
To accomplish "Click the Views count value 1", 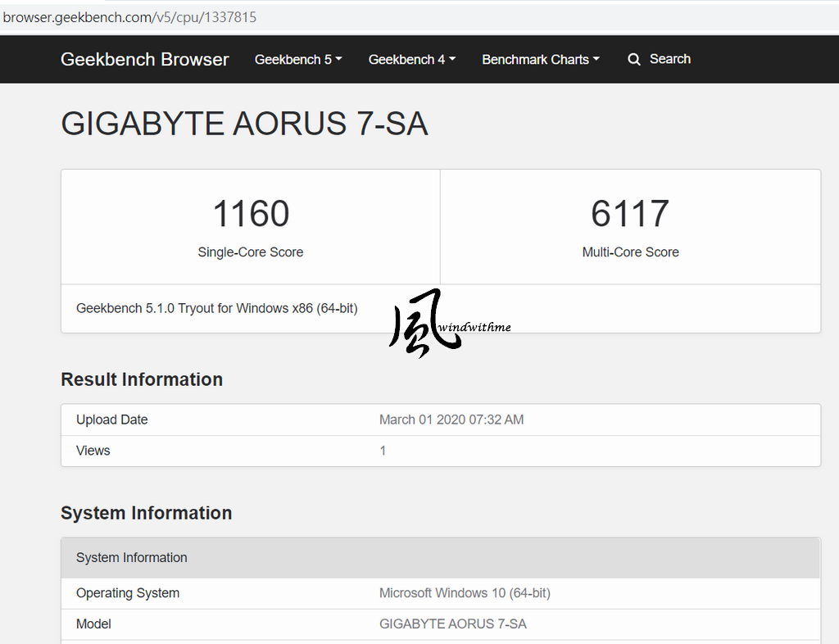I will click(383, 451).
